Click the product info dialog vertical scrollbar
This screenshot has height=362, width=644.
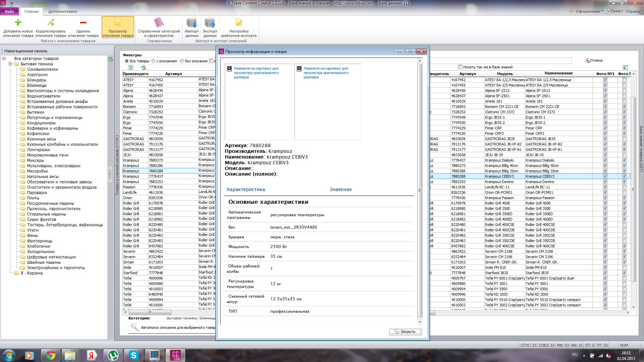pos(420,190)
